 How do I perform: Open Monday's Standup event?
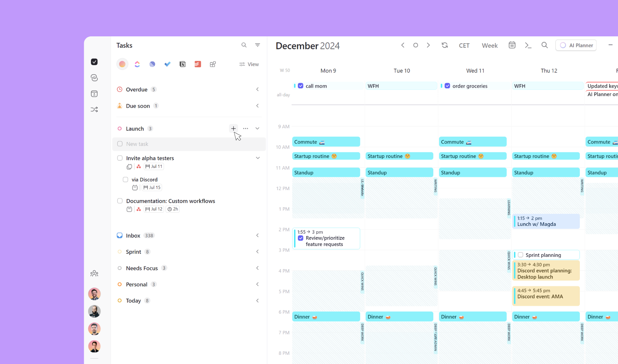pos(326,172)
